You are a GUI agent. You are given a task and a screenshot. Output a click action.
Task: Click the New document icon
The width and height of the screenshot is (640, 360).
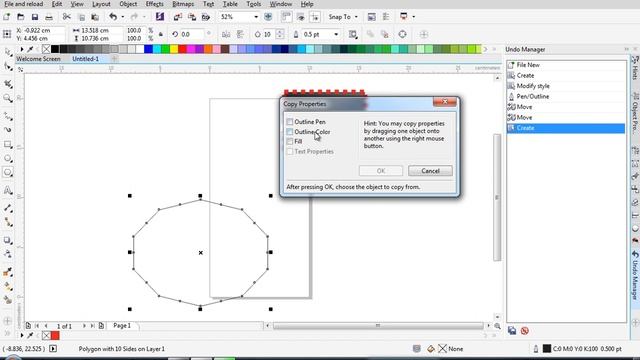(7, 17)
